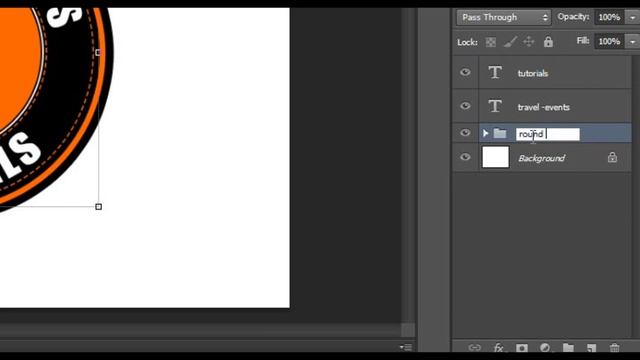Open the Opacity slider dropdown arrow

coord(632,17)
